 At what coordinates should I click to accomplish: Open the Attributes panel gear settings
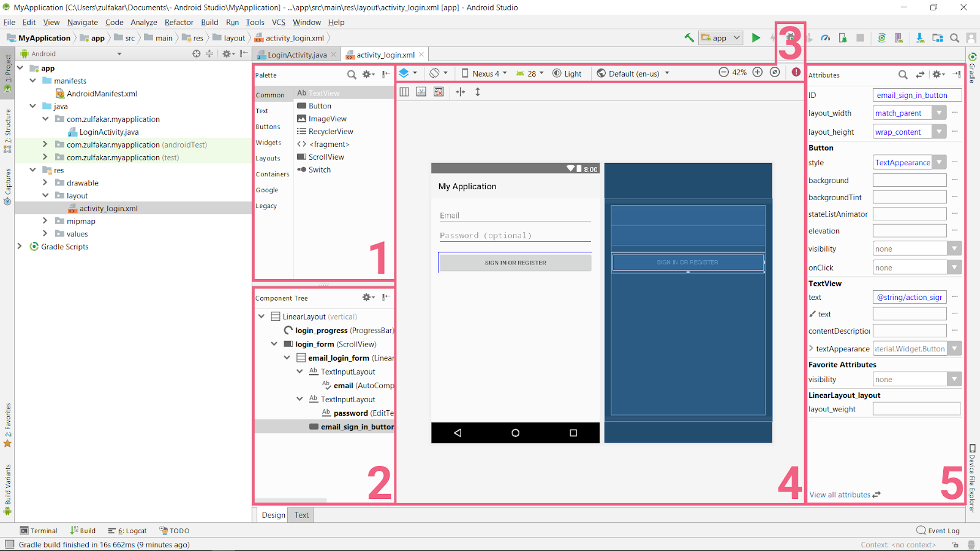[x=938, y=75]
